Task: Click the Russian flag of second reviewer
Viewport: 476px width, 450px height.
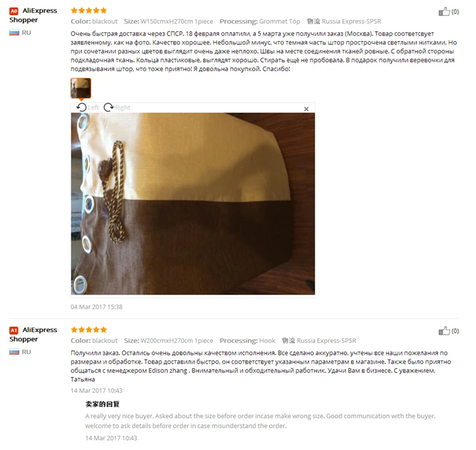Action: coord(14,352)
